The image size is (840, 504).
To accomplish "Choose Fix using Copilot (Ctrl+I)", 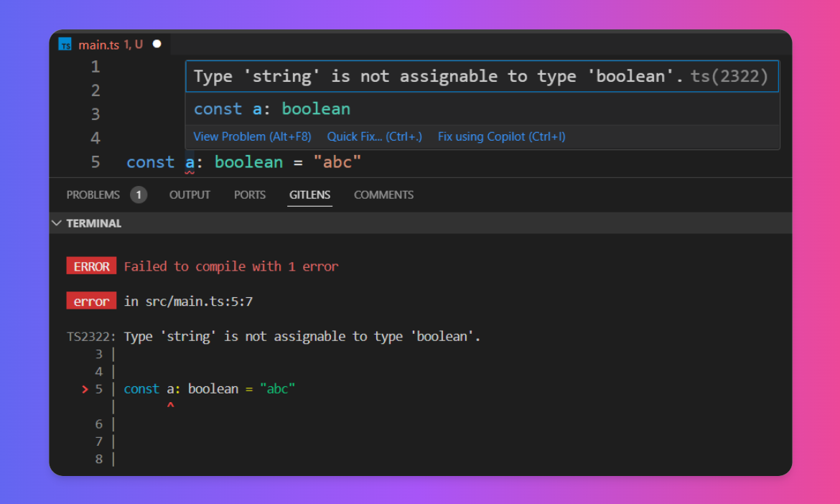I will (x=501, y=136).
